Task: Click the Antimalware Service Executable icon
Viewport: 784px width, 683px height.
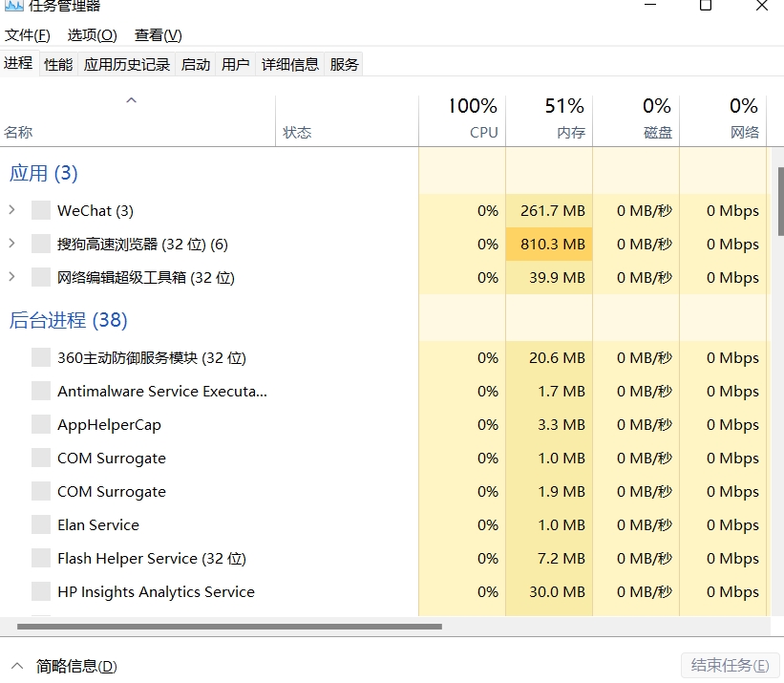Action: 41,391
